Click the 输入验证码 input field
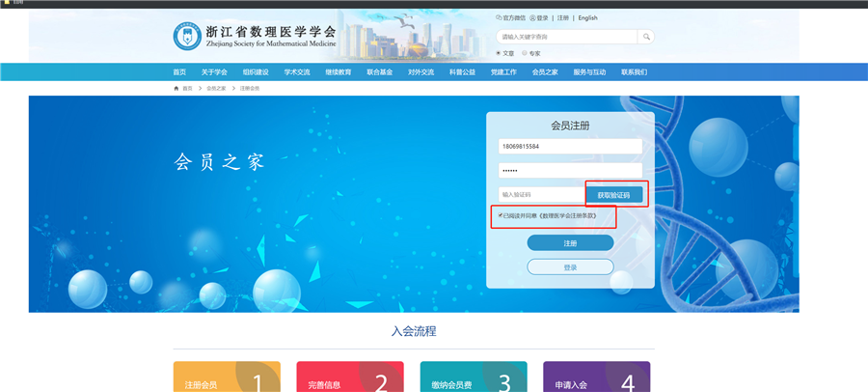 541,194
